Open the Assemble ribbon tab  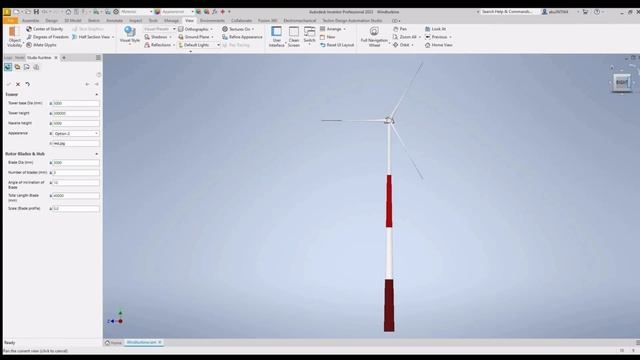pyautogui.click(x=31, y=20)
